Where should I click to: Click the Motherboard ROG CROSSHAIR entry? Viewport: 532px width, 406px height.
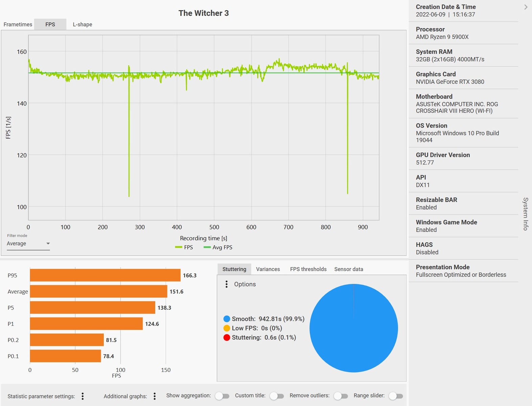(463, 104)
